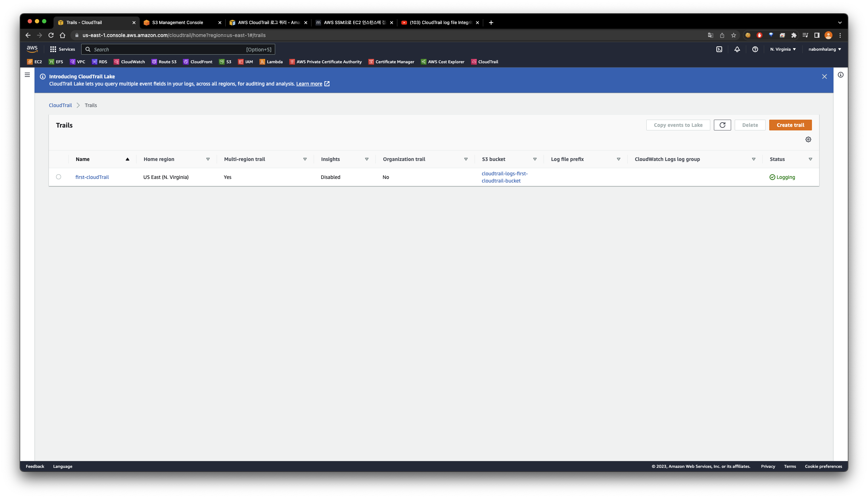Screen dimensions: 868x498
Task: Open the cloudtrail-logs-first-cloudtrail-bucket link
Action: point(505,177)
